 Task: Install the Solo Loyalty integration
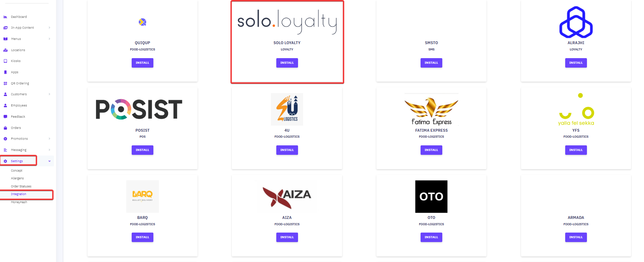click(287, 63)
